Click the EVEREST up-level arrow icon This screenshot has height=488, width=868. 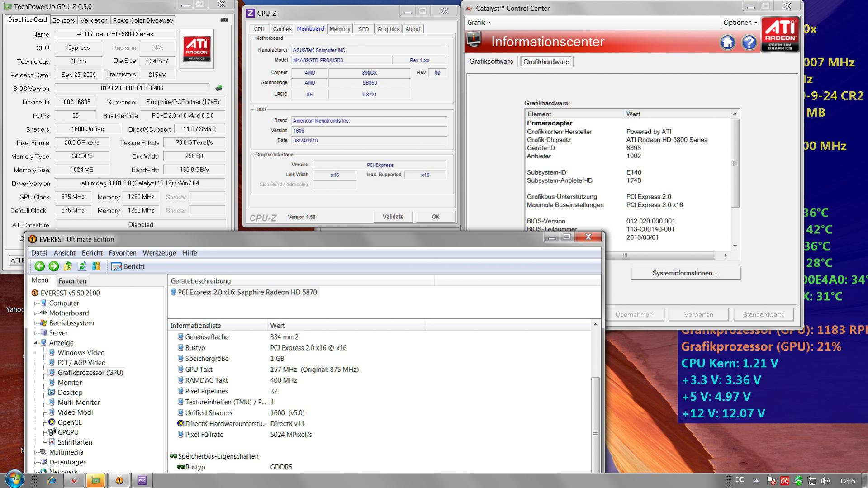click(68, 266)
